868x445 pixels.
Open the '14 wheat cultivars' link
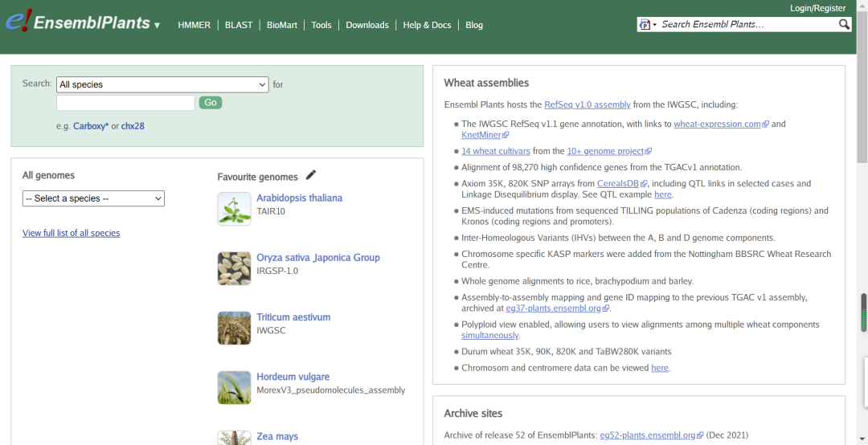pos(496,151)
